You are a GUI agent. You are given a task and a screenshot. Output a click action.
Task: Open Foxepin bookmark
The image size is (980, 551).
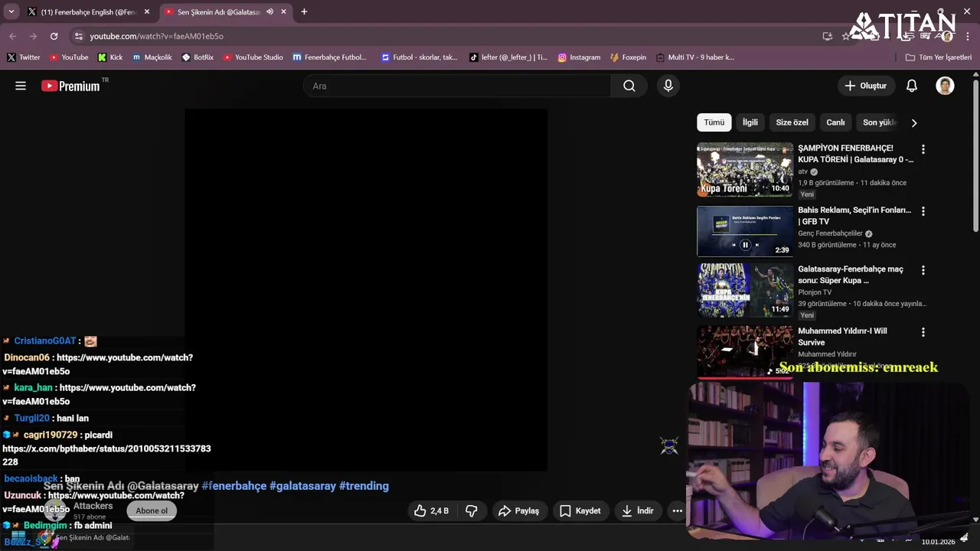(x=629, y=57)
